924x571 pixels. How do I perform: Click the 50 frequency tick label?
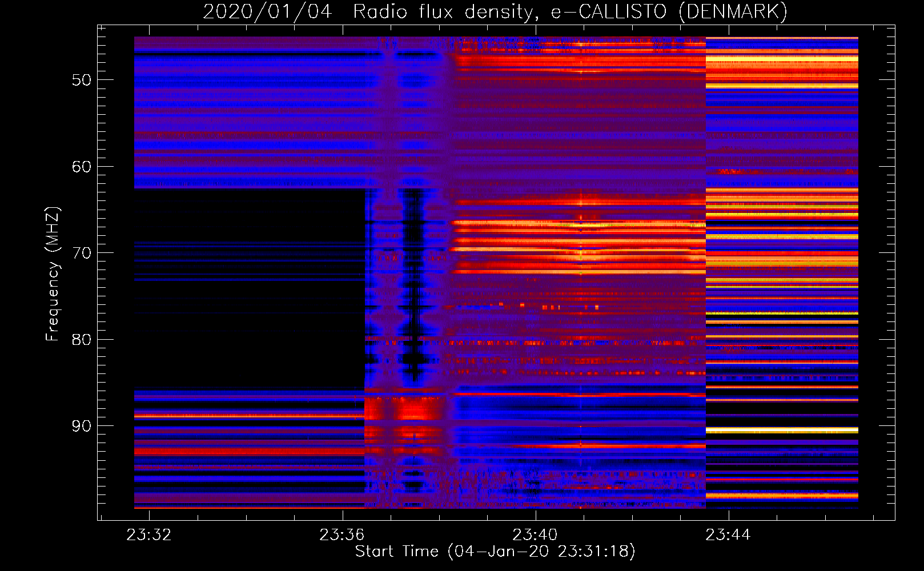82,80
